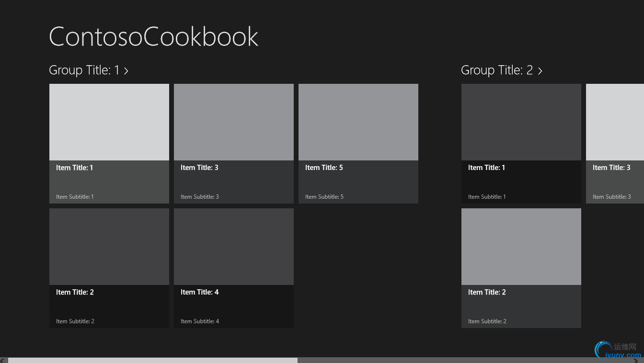
Task: Expand the Group Title: 1 chevron
Action: pos(126,71)
